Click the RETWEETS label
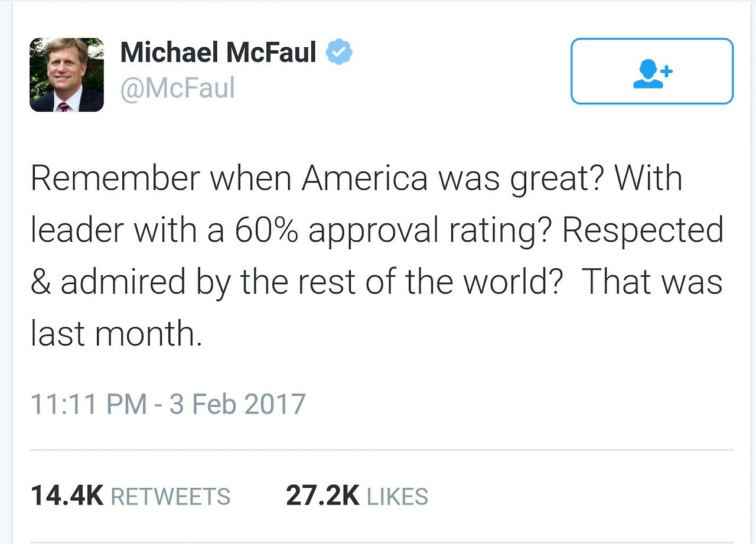Image resolution: width=756 pixels, height=544 pixels. [170, 497]
